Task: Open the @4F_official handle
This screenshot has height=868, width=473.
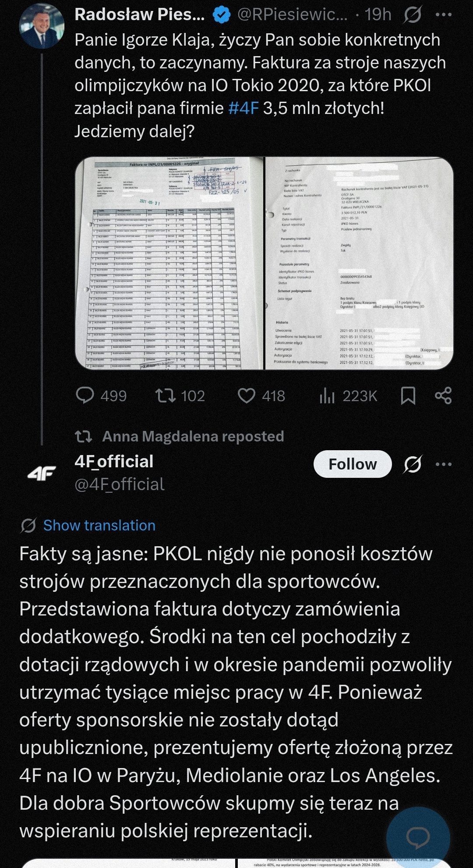Action: click(x=120, y=484)
